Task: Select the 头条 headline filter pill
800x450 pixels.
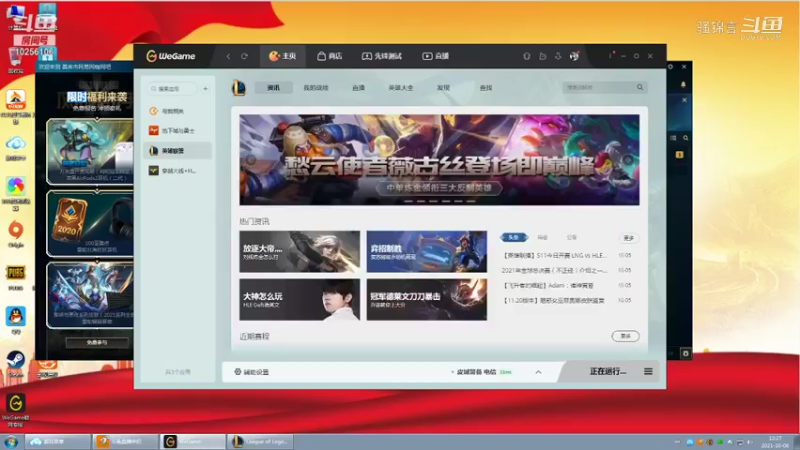Action: (514, 237)
